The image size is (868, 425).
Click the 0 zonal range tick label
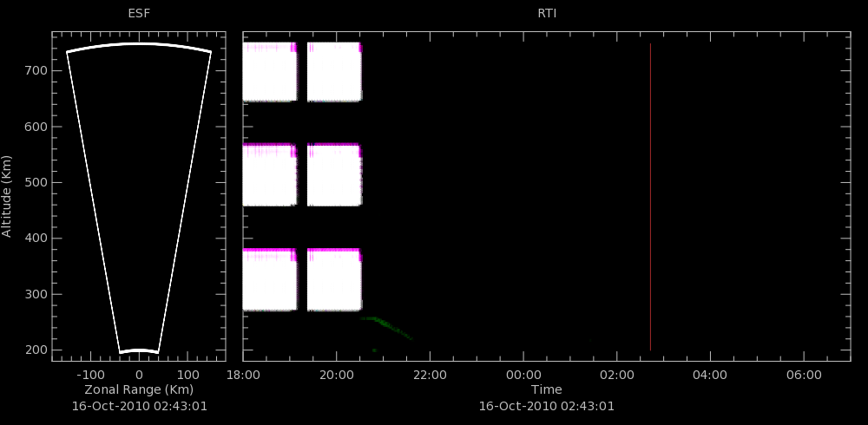[139, 375]
